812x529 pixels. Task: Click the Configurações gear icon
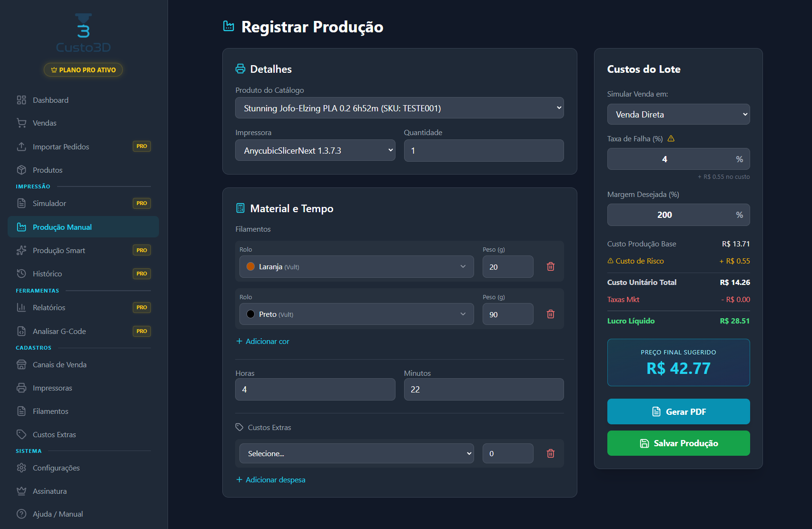[21, 468]
